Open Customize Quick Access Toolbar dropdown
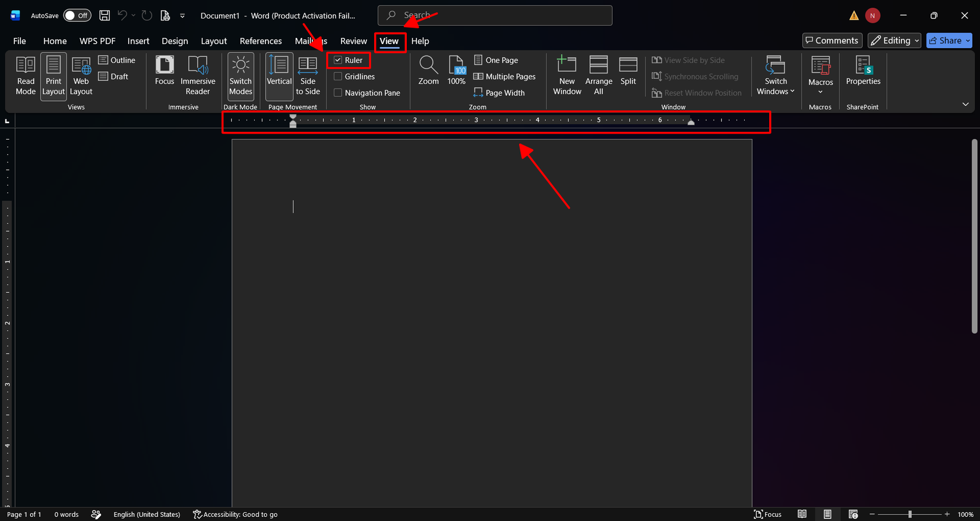980x521 pixels. pos(182,16)
